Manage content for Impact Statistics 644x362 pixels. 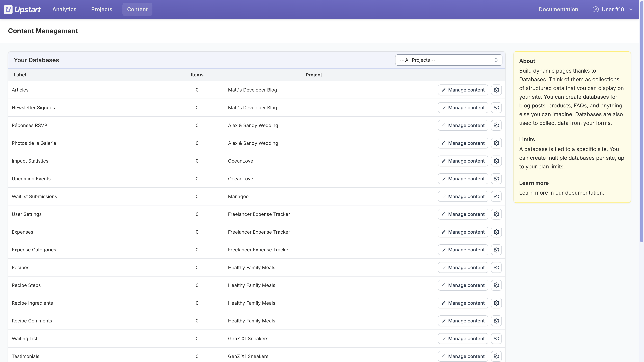[x=463, y=161]
